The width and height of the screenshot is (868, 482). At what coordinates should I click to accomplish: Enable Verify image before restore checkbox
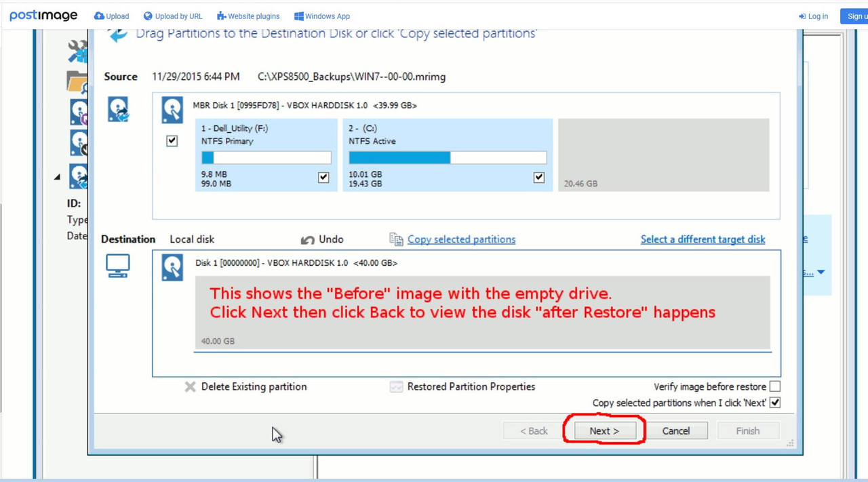click(x=775, y=386)
